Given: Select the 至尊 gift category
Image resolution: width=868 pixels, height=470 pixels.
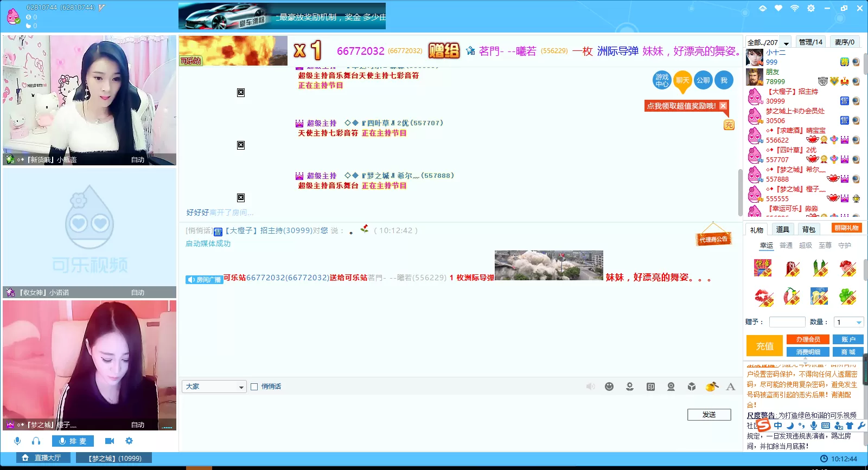Looking at the screenshot, I should pos(825,246).
